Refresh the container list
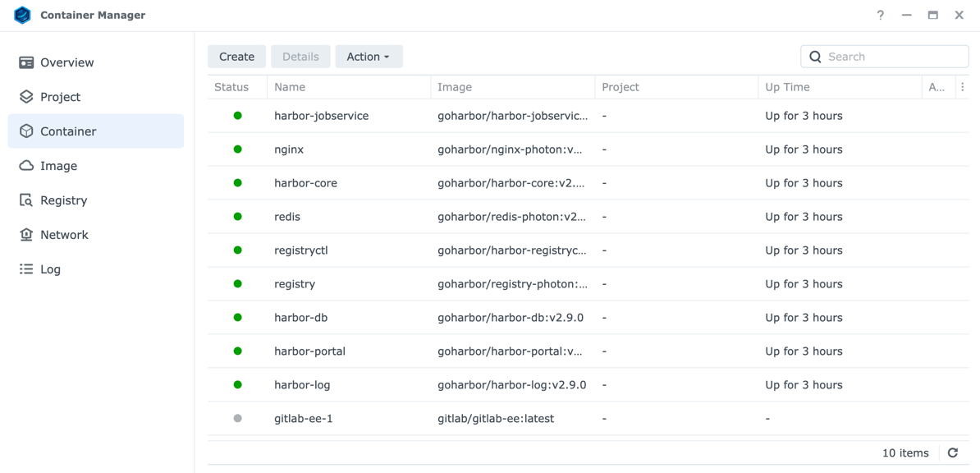This screenshot has width=980, height=473. [x=953, y=453]
